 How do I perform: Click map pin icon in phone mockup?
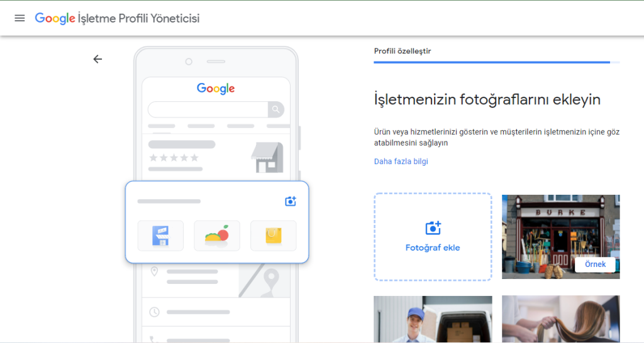pos(155,271)
